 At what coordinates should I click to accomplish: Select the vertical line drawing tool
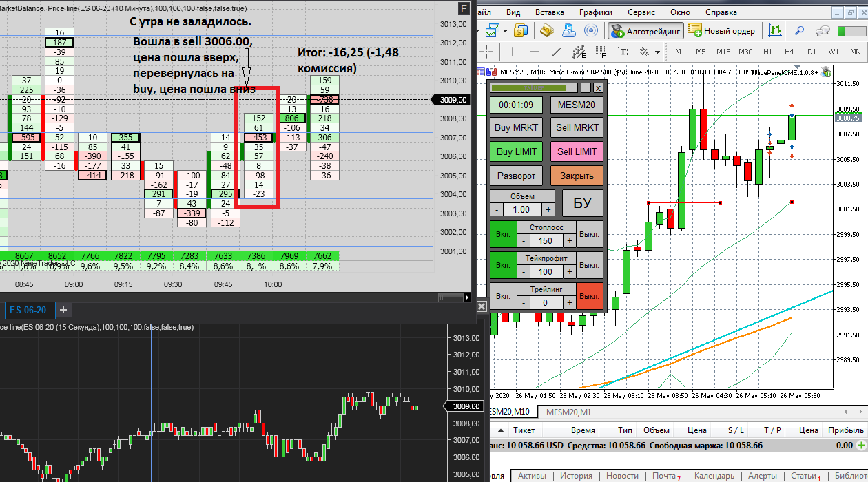513,52
